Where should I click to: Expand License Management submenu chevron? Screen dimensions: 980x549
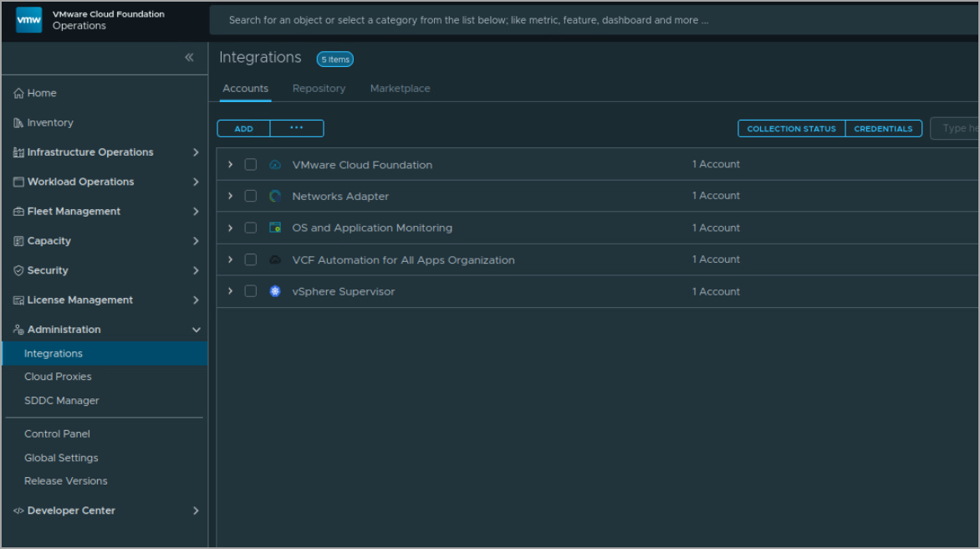point(196,300)
